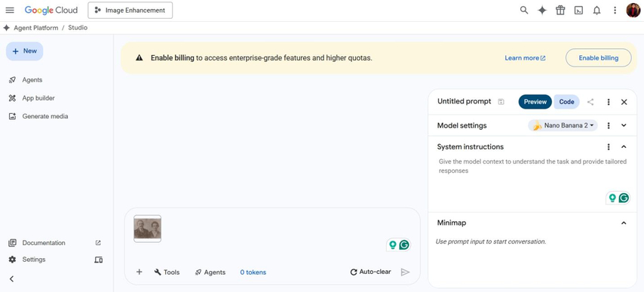Screen dimensions: 644x292
Task: Open the Image Enhancement project picker
Action: [x=130, y=11]
